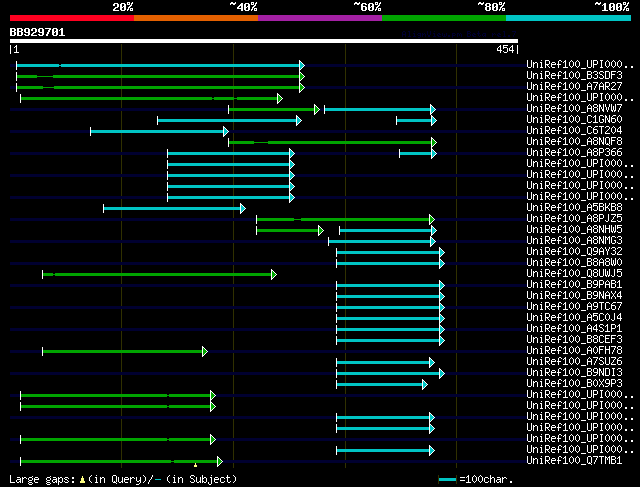The image size is (640, 487).
Task: Open the UniRef100_A8NQF8 hit label
Action: point(574,142)
